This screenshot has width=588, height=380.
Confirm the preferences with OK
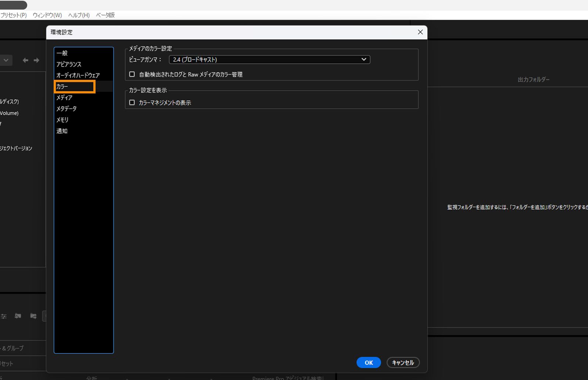click(369, 363)
